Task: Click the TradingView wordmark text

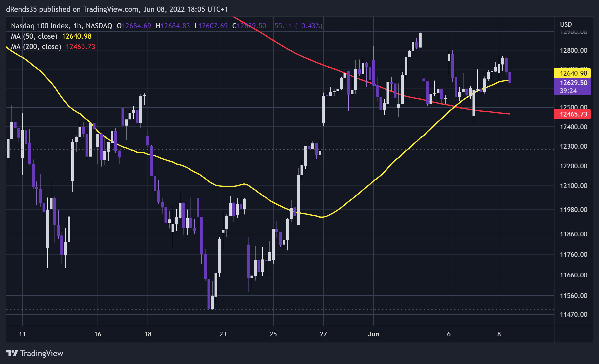Action: pos(42,353)
